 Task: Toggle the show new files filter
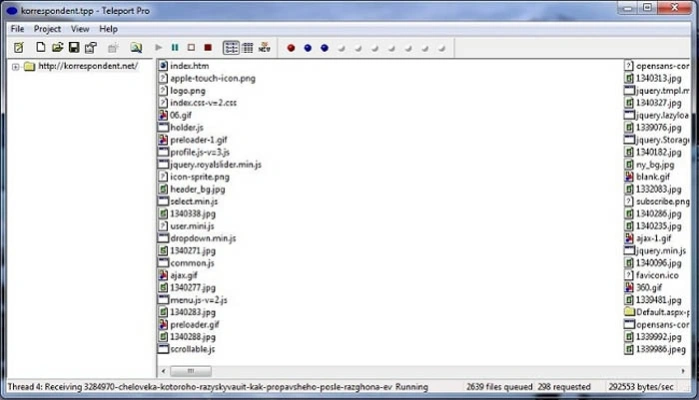coord(264,47)
